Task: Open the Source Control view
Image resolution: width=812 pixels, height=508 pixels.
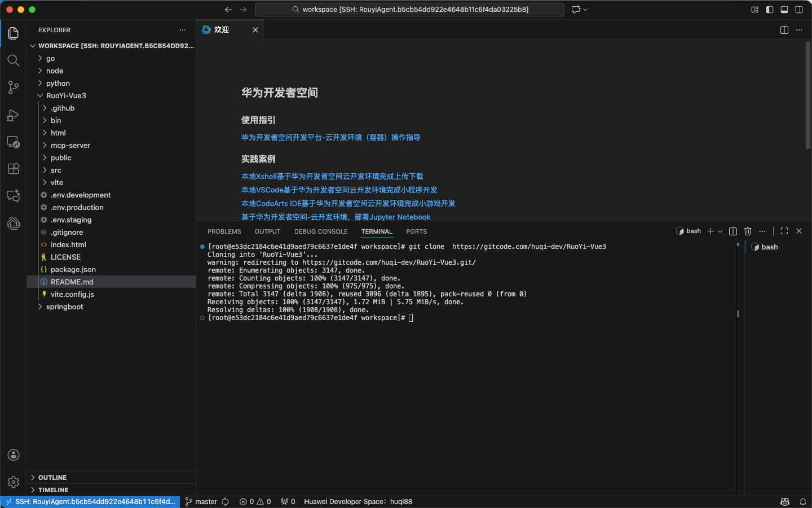Action: (14, 87)
